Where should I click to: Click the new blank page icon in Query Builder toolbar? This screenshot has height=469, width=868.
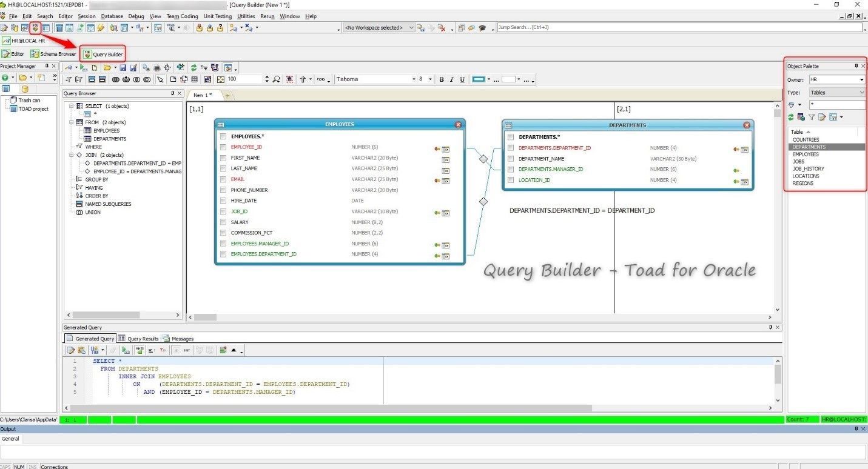95,68
